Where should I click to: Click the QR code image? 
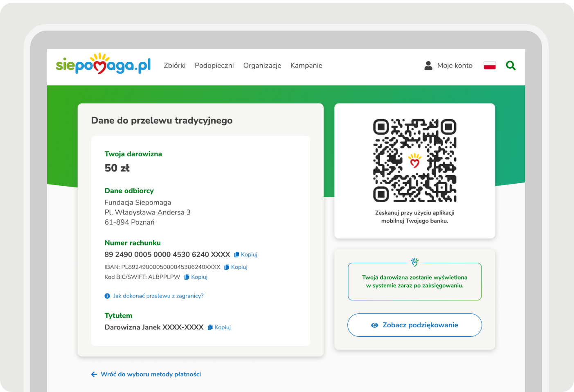point(414,161)
